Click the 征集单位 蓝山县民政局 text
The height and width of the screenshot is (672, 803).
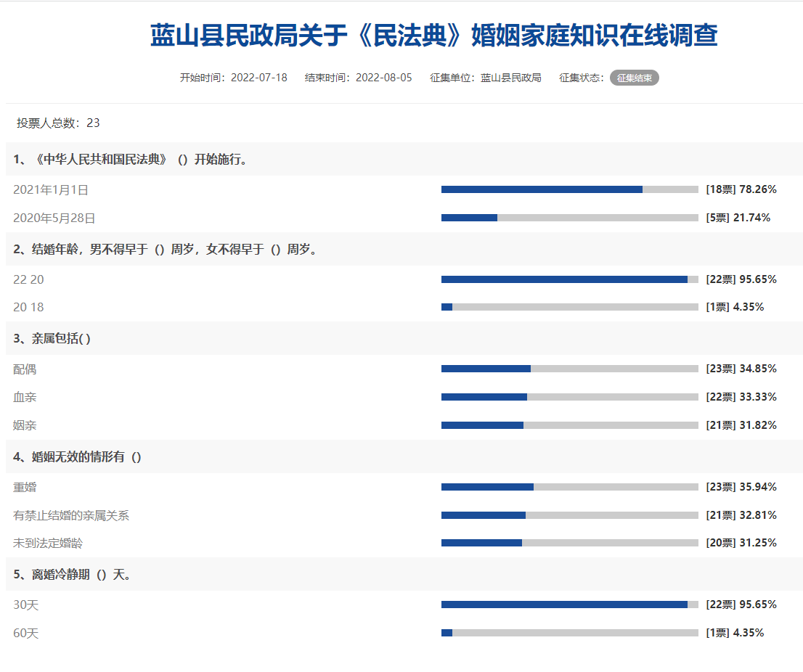(x=485, y=78)
